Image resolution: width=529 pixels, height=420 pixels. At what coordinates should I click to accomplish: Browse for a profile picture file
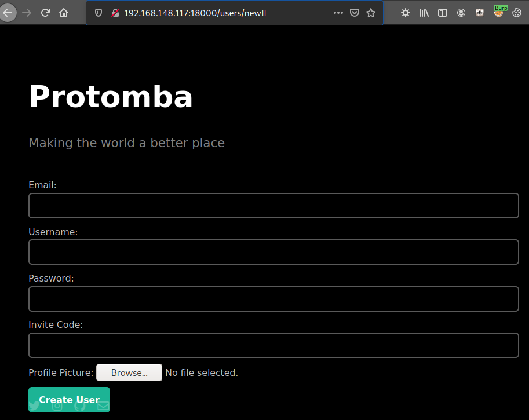[129, 372]
